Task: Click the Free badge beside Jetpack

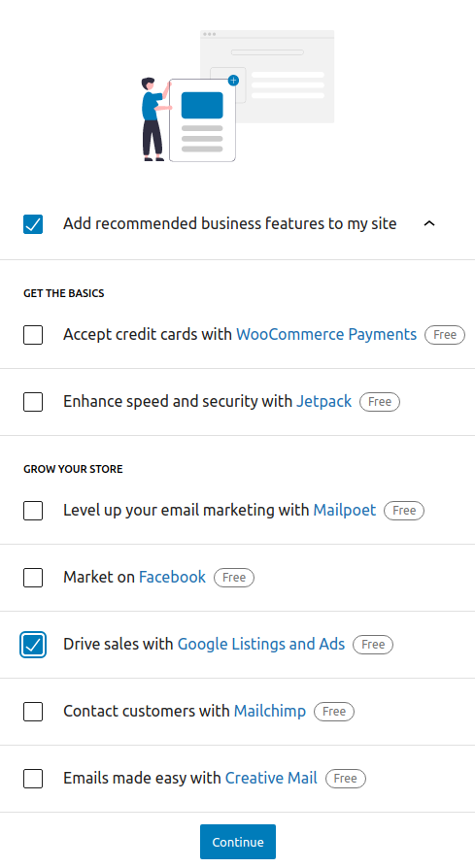Action: click(x=380, y=402)
